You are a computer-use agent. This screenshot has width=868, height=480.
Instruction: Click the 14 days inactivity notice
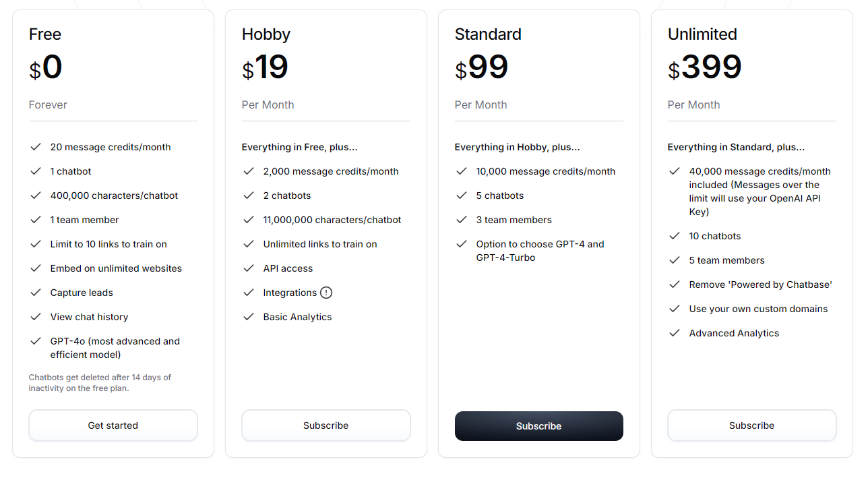coord(100,382)
